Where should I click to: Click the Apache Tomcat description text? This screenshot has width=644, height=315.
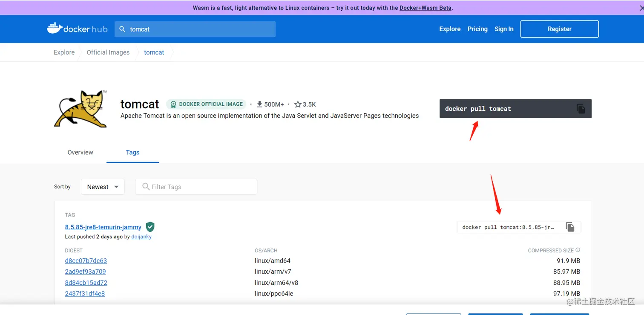coord(270,116)
